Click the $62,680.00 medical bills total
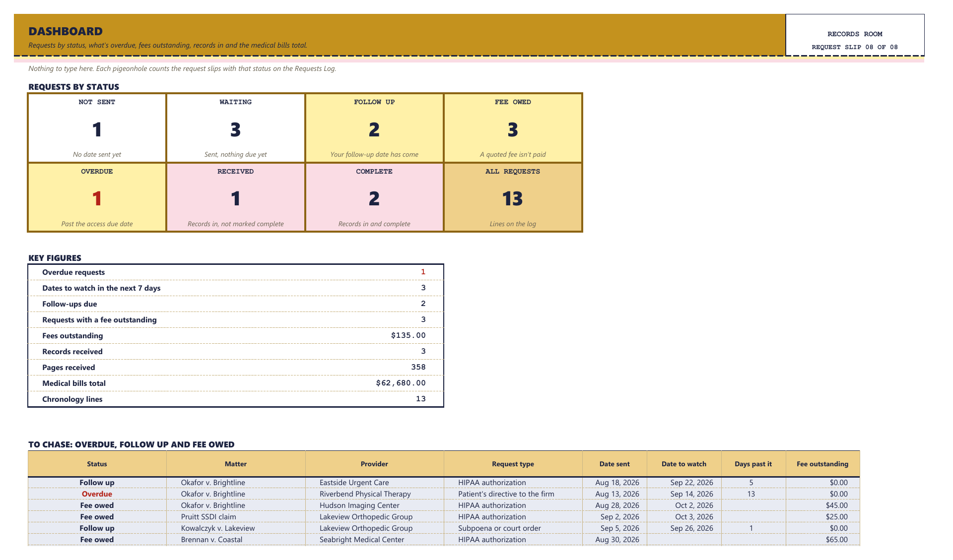Image resolution: width=953 pixels, height=560 pixels. point(401,383)
